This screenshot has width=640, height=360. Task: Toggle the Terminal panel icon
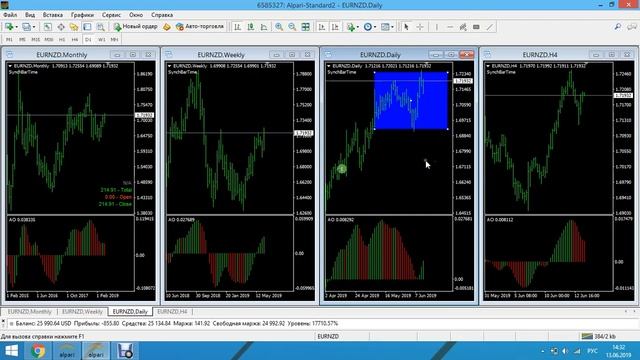[87, 27]
